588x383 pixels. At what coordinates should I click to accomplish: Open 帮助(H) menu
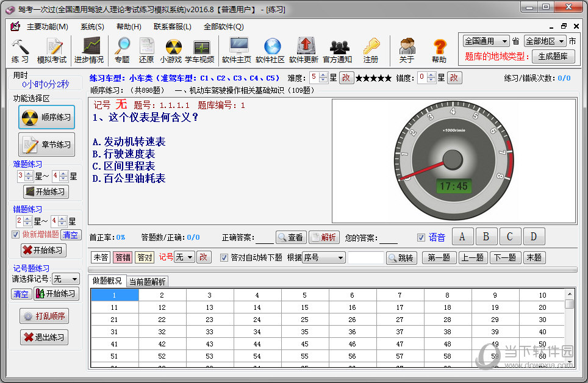click(129, 27)
